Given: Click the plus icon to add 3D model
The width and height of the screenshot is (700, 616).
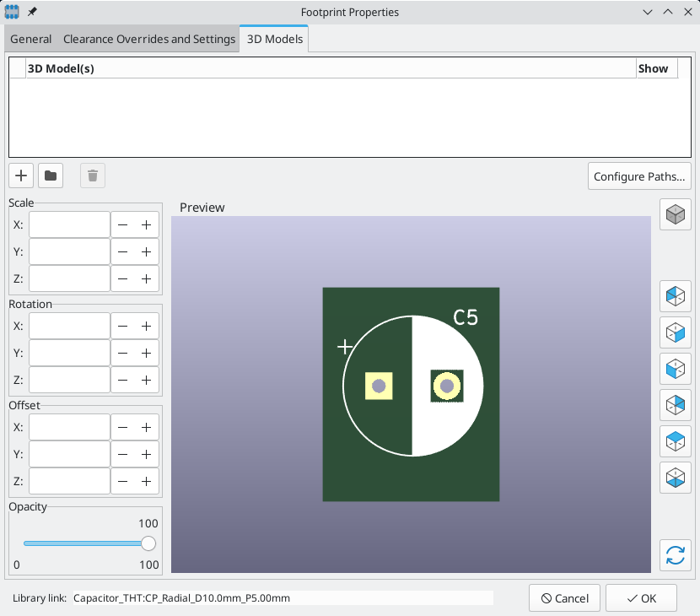Looking at the screenshot, I should [21, 176].
